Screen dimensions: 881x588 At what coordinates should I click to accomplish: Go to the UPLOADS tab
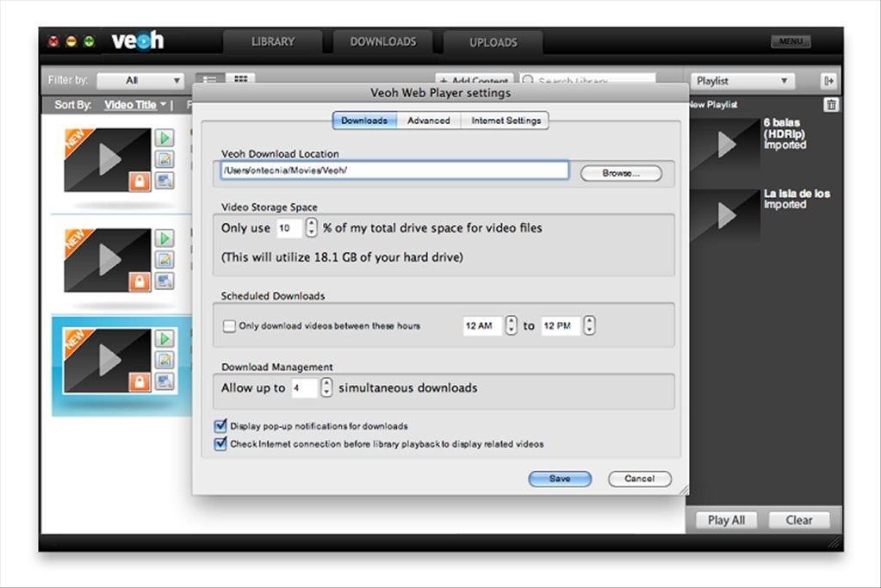coord(493,43)
